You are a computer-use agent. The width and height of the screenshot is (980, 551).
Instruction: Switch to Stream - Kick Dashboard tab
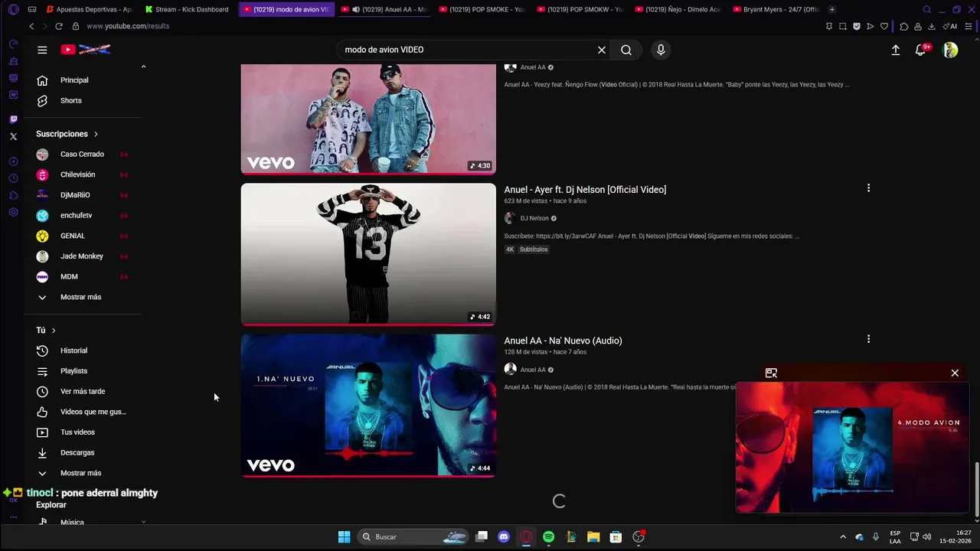(x=187, y=9)
